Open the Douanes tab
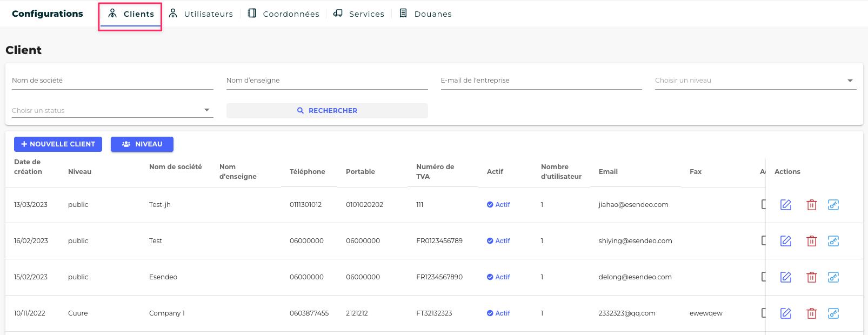Screen dimensions: 868x335 (x=425, y=14)
